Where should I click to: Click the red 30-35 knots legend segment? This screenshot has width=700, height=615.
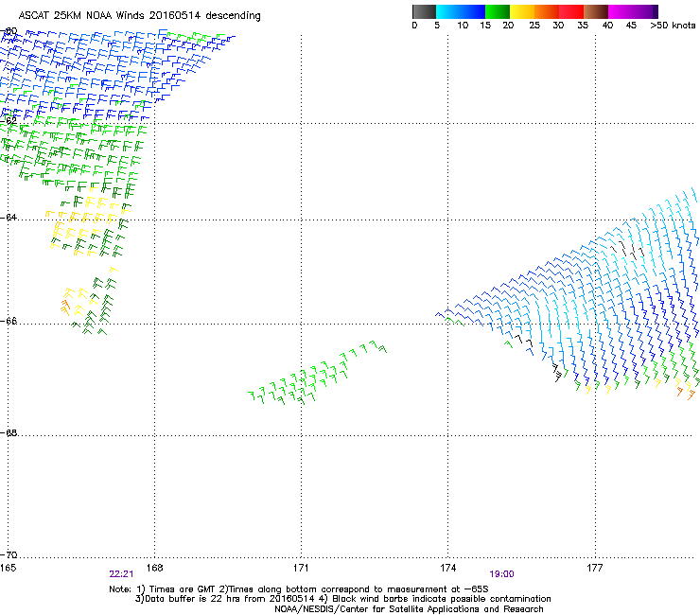tap(571, 11)
